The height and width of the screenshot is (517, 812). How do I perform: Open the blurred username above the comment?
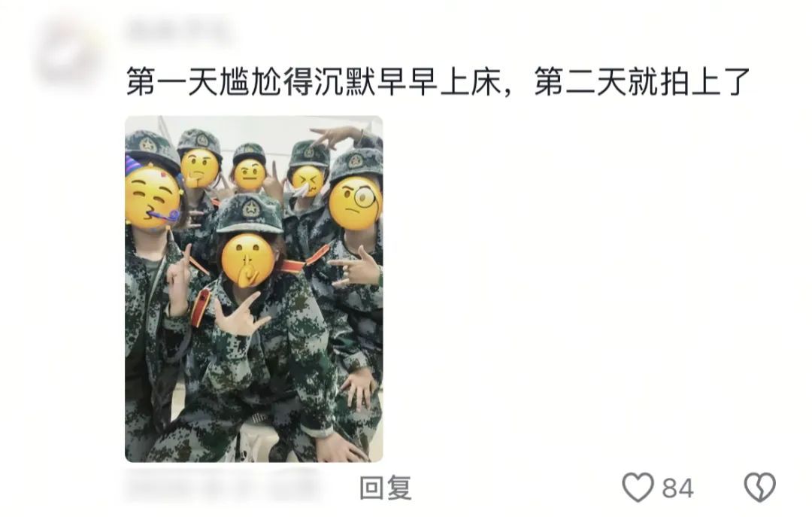click(179, 30)
